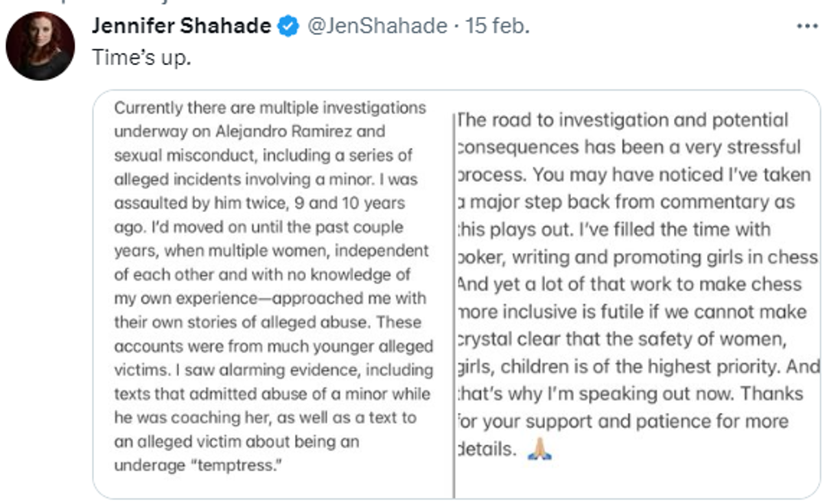Screen dimensions: 840x504
Task: Click the 'ago. I'd moved on' line
Action: coord(259,227)
